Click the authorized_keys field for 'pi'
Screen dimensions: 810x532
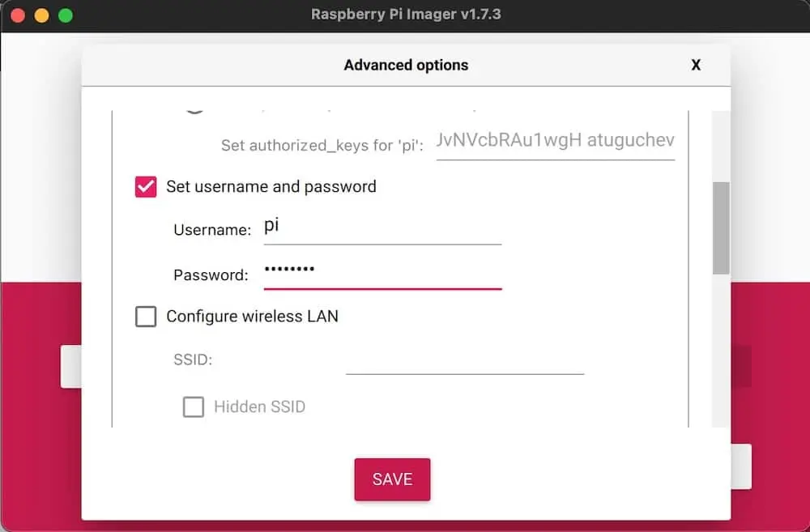(556, 143)
